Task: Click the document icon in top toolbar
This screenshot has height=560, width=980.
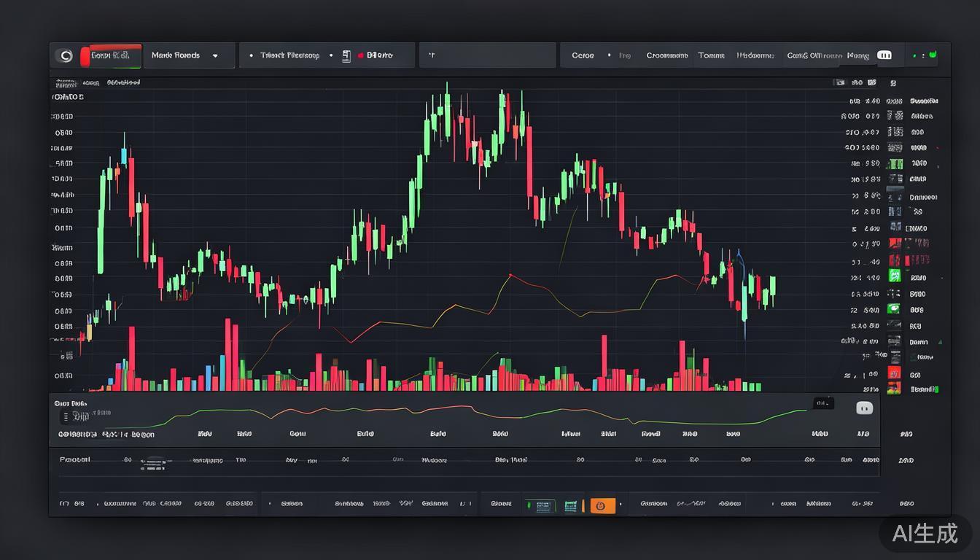Action: coord(346,55)
